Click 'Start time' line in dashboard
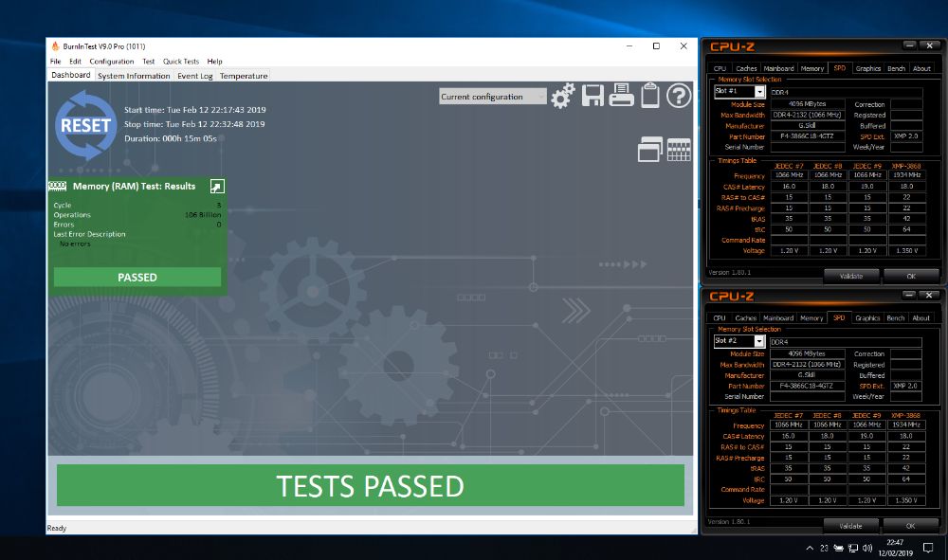 tap(194, 110)
